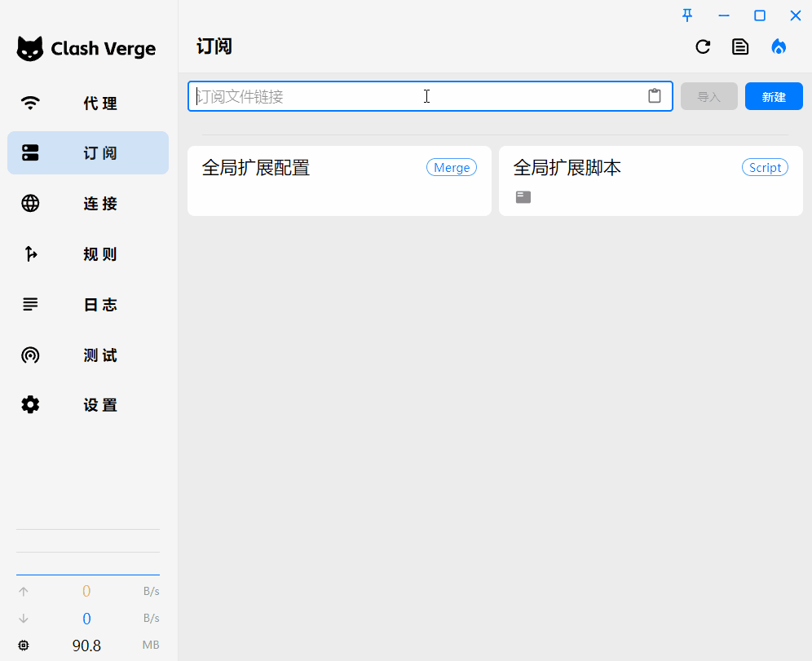The height and width of the screenshot is (661, 812).
Task: Open script console icon under 全局扩展脚本
Action: point(523,197)
